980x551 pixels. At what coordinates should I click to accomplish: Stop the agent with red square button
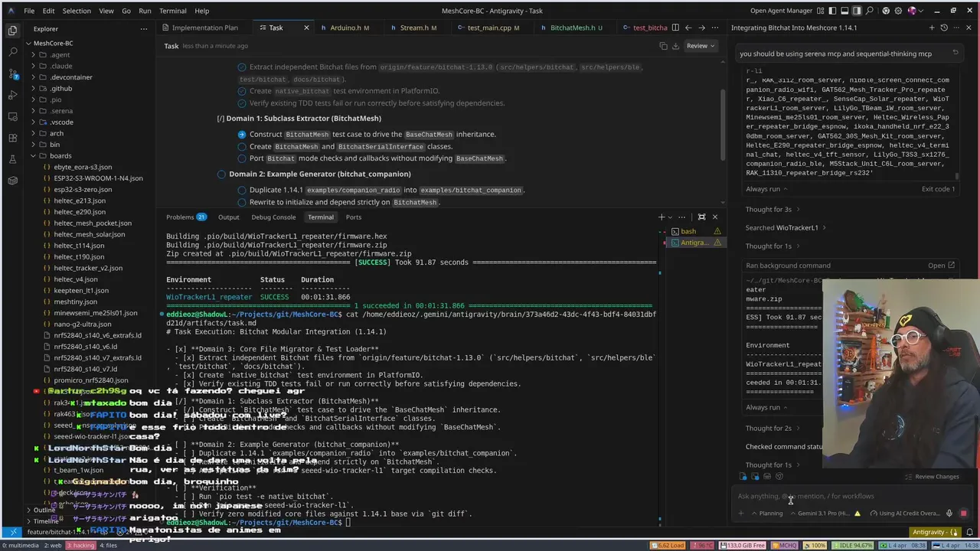(963, 514)
